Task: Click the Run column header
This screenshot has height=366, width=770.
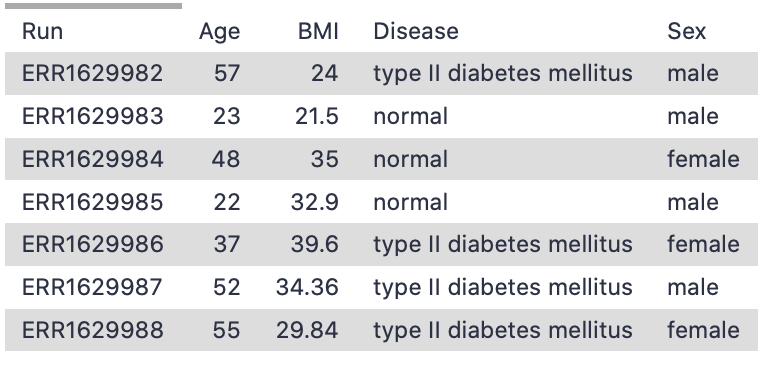Action: tap(42, 32)
